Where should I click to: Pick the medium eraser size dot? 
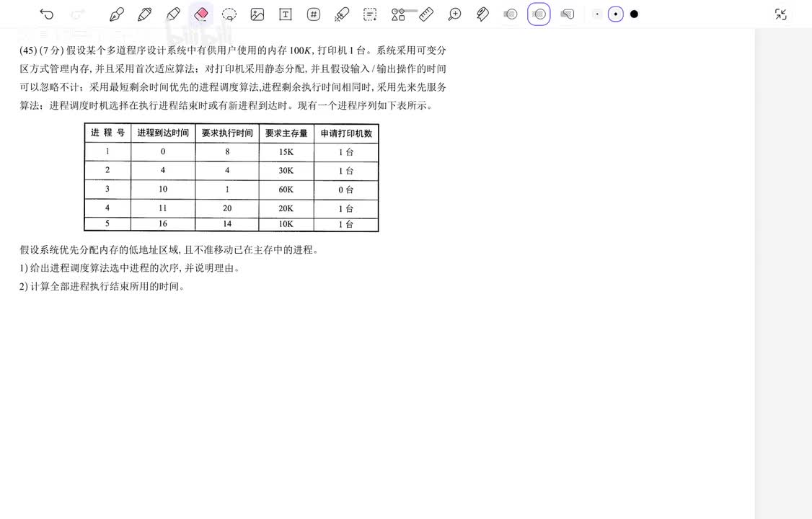pos(615,14)
